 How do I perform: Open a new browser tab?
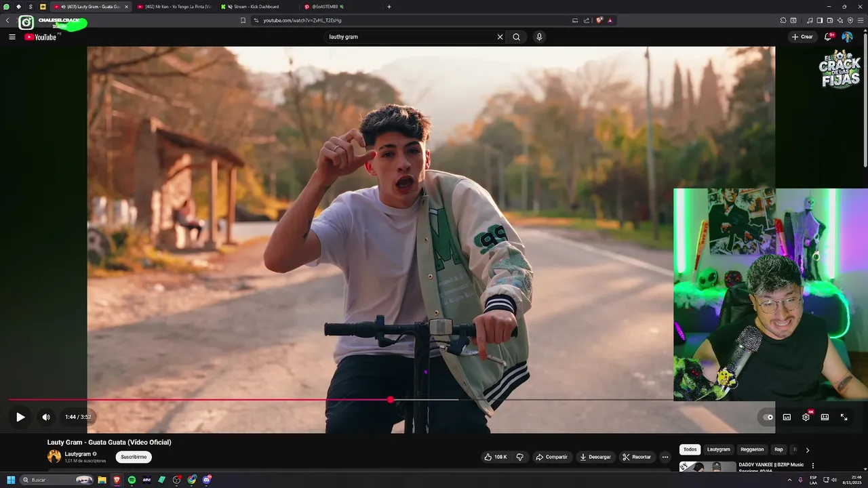coord(389,6)
